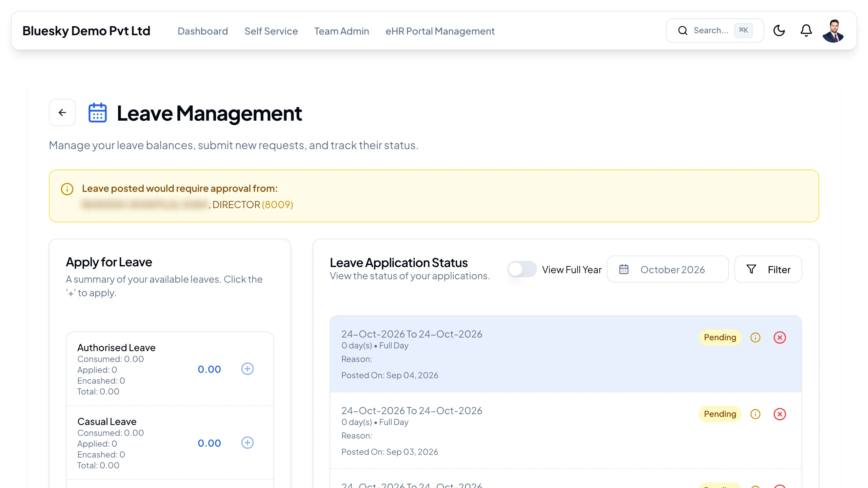Screen dimensions: 868x488
Task: Open eHR Portal Management menu
Action: (440, 31)
